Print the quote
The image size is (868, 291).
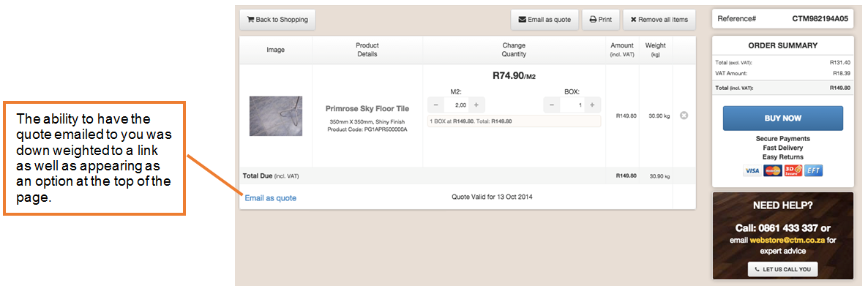click(x=601, y=19)
